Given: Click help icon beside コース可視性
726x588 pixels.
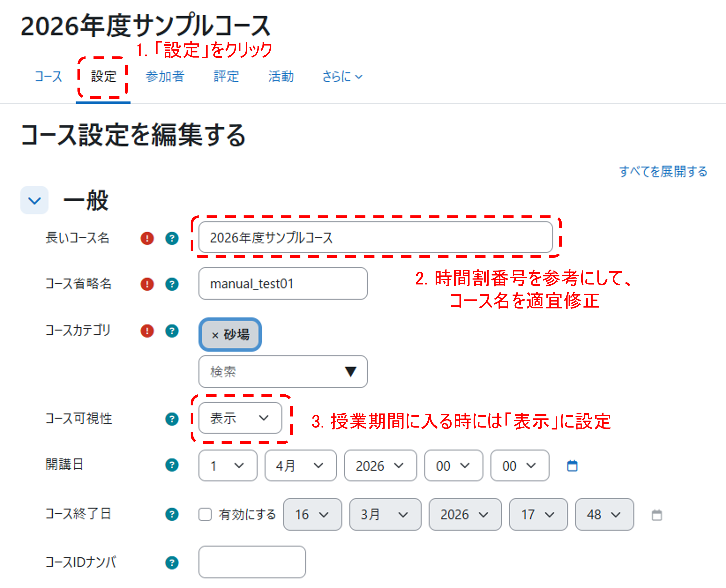Looking at the screenshot, I should (172, 419).
